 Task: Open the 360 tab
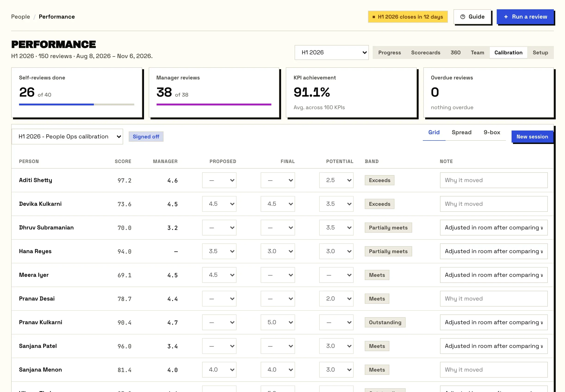tap(455, 52)
